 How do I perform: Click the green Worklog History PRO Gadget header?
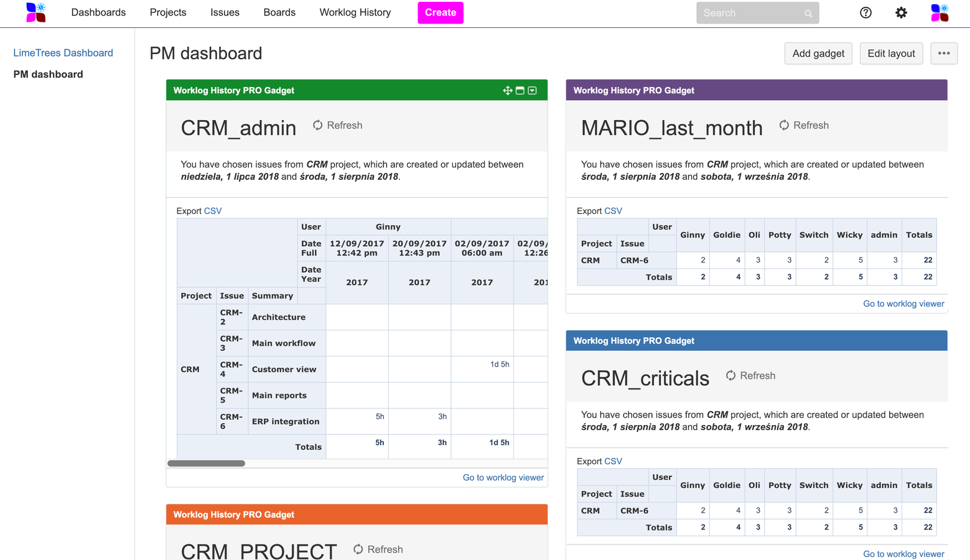[x=357, y=90]
